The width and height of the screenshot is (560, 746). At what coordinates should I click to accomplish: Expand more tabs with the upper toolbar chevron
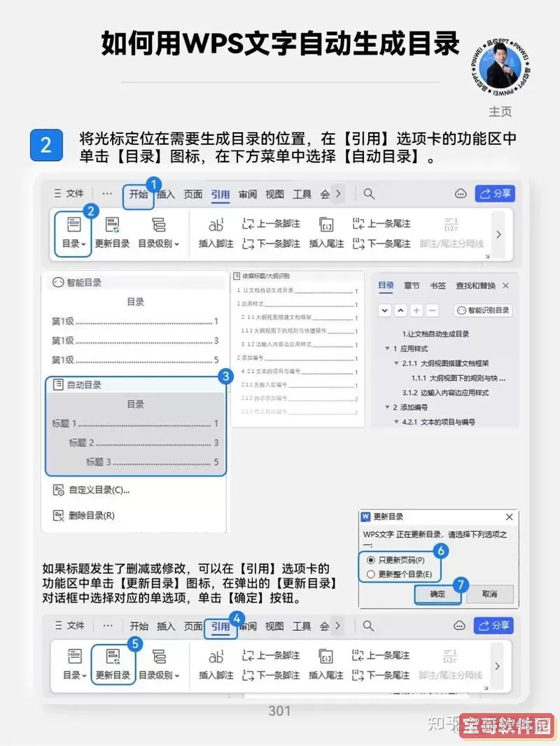[338, 194]
